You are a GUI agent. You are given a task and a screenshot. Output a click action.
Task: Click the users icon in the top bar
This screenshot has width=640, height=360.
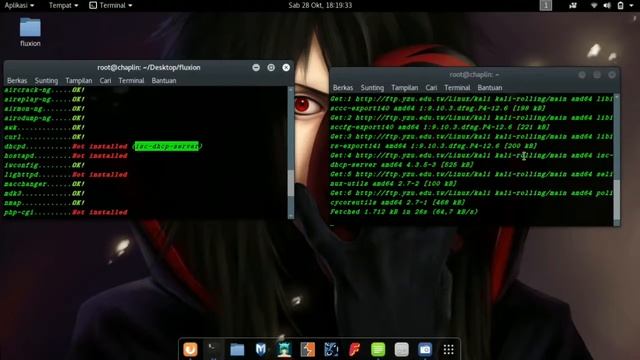573,5
